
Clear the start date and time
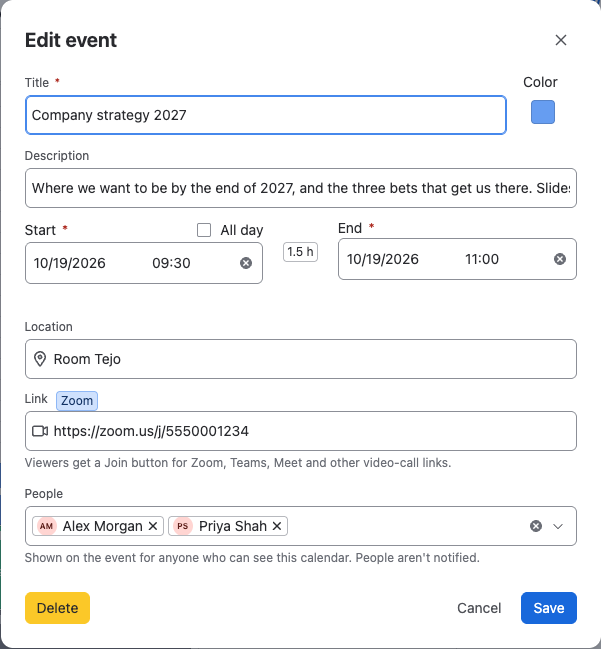246,263
